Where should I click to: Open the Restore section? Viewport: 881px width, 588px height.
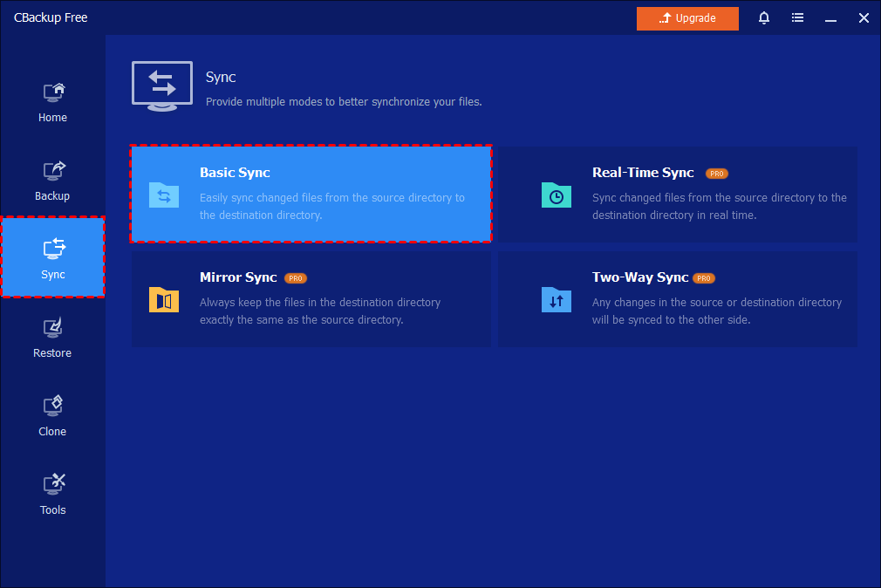pyautogui.click(x=52, y=338)
